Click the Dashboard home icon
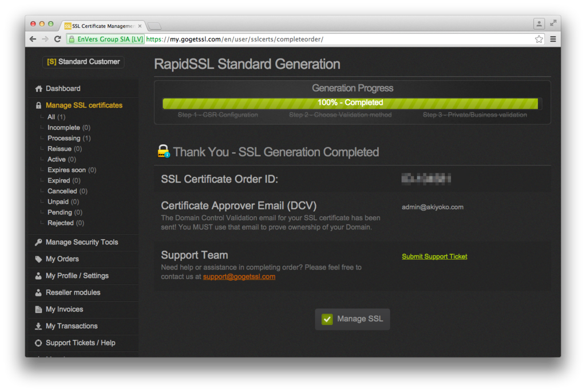 [38, 89]
